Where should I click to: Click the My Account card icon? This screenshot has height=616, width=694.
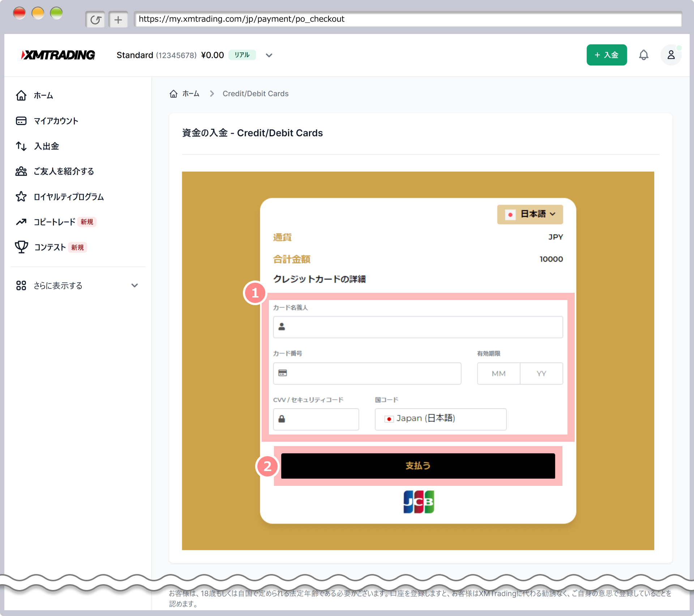tap(21, 121)
